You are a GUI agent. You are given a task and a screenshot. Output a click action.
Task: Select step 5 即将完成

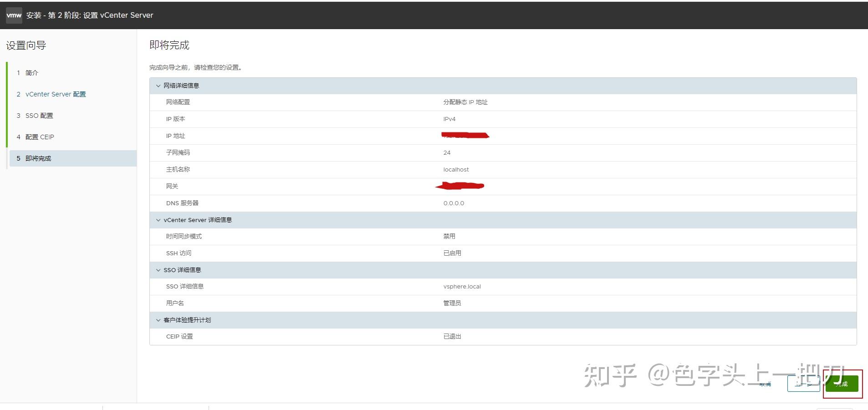tap(73, 158)
